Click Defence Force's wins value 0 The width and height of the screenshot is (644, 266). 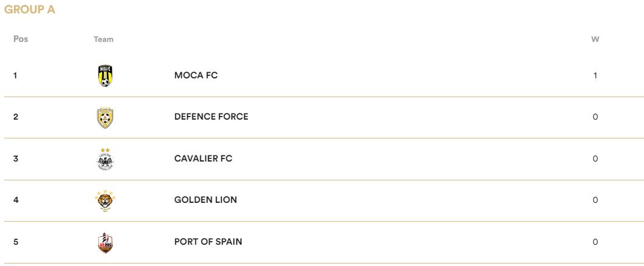[x=595, y=117]
